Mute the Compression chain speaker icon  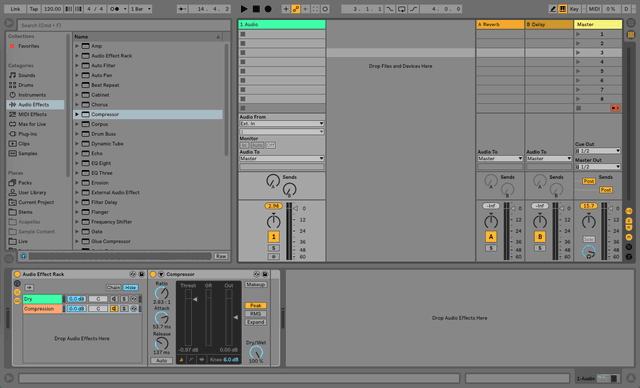point(114,309)
